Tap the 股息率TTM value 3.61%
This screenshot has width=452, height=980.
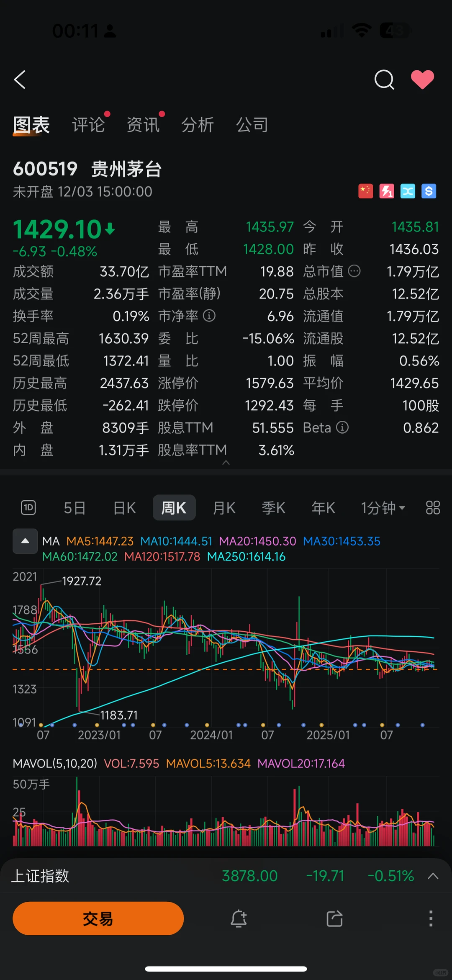click(276, 450)
